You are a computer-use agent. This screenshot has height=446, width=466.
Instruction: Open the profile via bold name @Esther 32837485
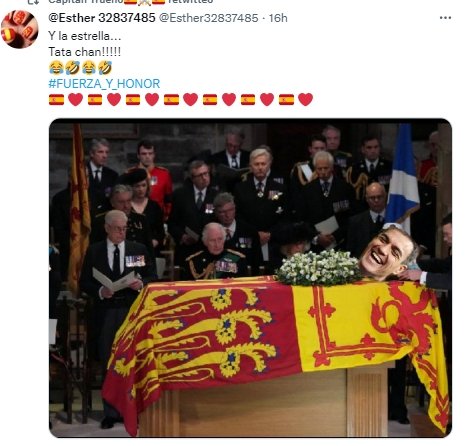[102, 18]
